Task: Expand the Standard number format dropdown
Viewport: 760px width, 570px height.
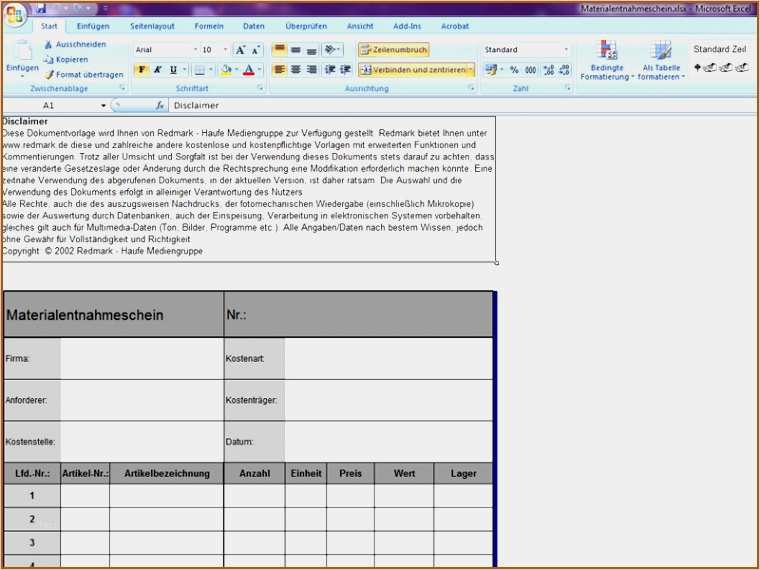Action: (x=565, y=50)
